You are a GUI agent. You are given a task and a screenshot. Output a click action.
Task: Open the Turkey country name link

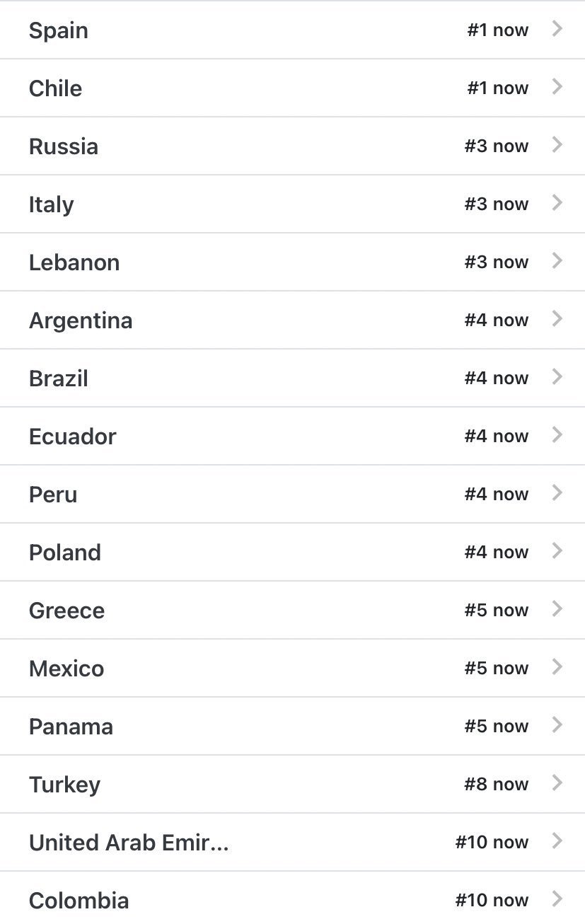click(64, 785)
